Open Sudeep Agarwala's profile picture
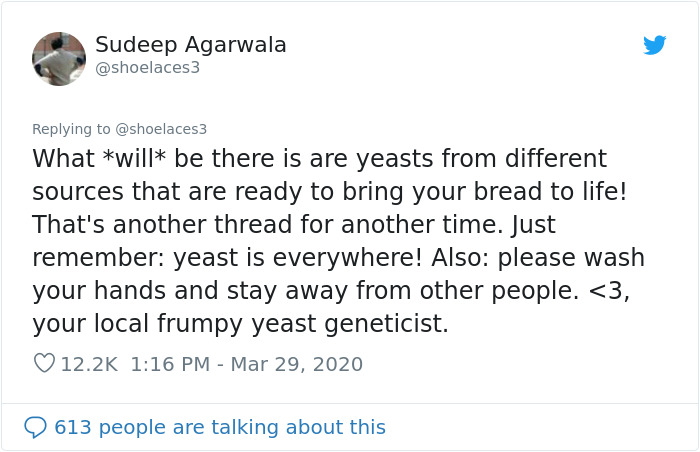This screenshot has width=700, height=452. point(59,59)
